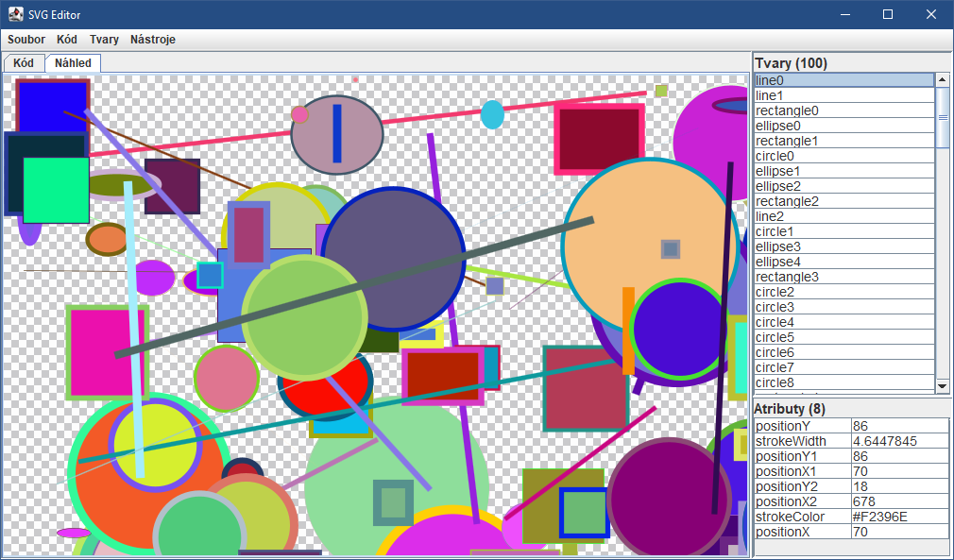The height and width of the screenshot is (560, 954).
Task: Click the positionY2 attribute name cell
Action: point(803,486)
